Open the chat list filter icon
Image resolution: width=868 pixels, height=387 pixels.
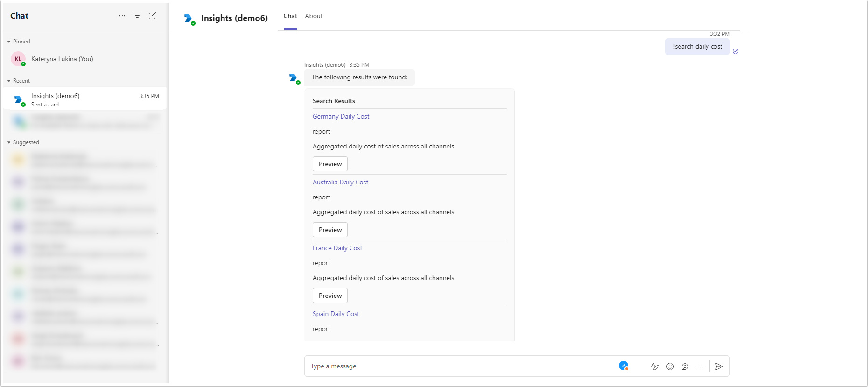(x=137, y=16)
